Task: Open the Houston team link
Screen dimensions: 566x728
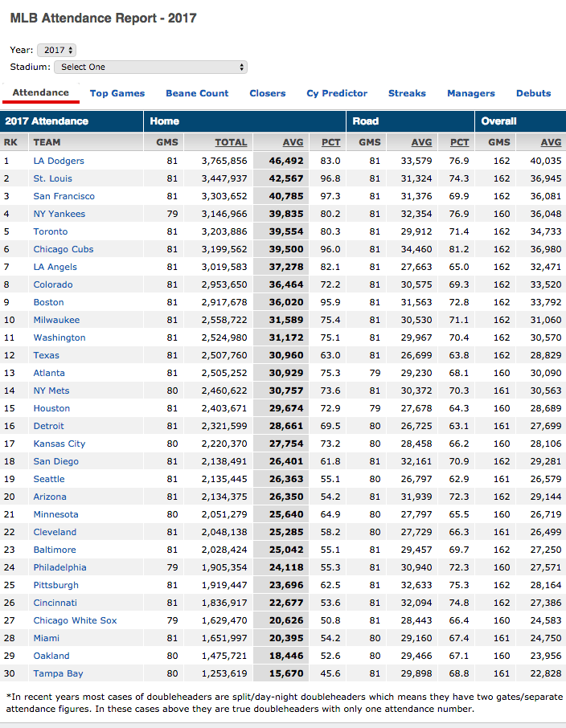Action: pos(51,408)
